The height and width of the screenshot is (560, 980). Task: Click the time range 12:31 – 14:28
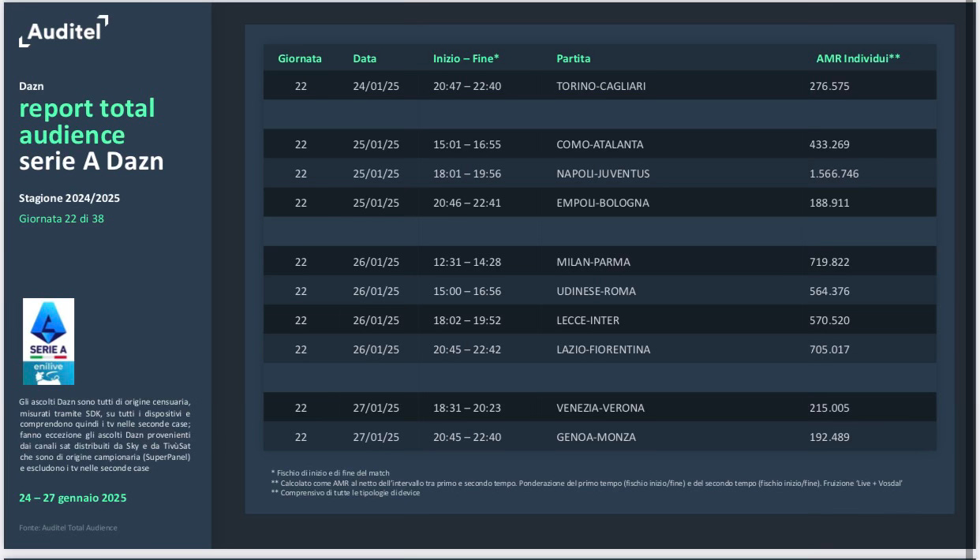coord(467,262)
